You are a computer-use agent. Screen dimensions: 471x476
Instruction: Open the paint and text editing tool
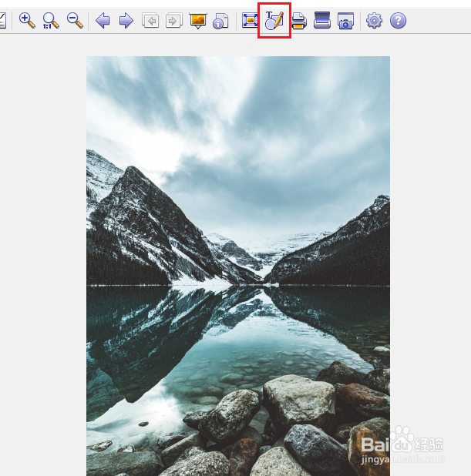tap(274, 21)
